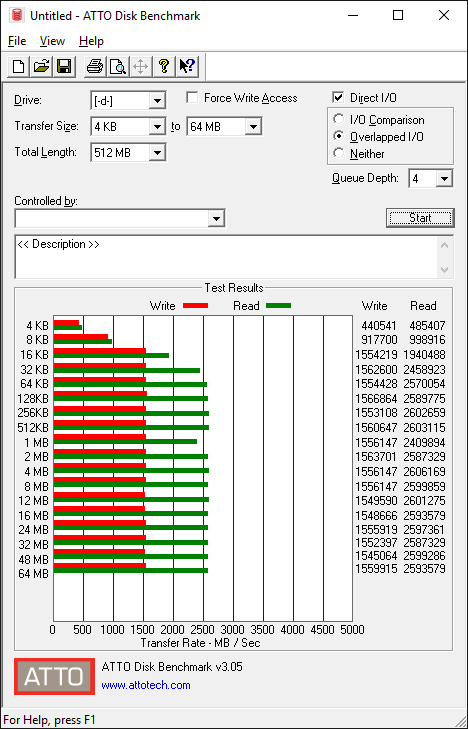Click the Start button
The image size is (468, 729).
[420, 218]
